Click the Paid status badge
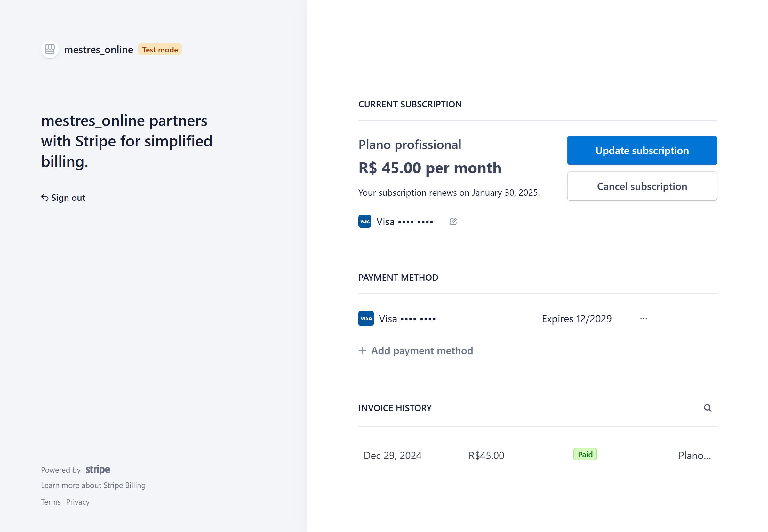The image size is (768, 532). pyautogui.click(x=585, y=454)
